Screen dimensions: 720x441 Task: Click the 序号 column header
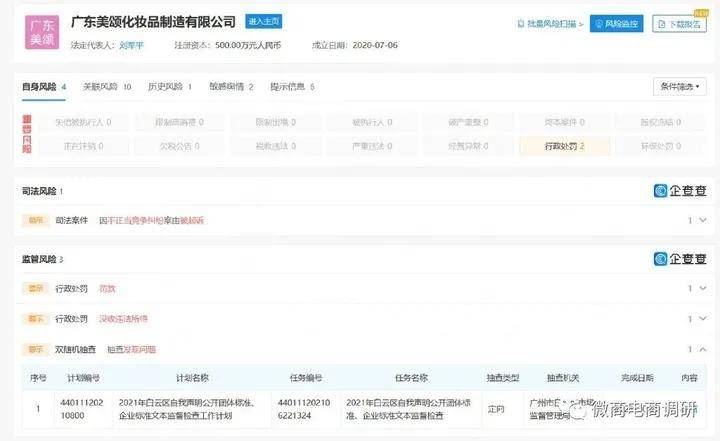(38, 378)
